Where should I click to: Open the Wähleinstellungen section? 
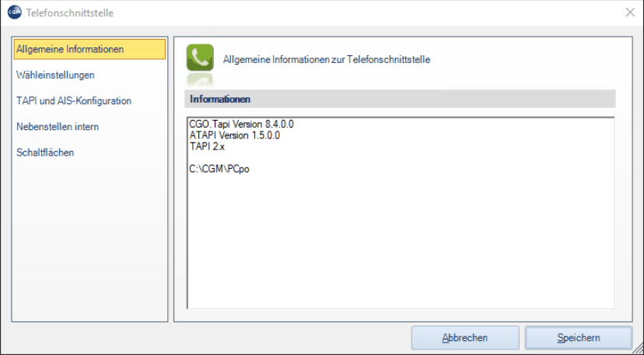point(55,76)
